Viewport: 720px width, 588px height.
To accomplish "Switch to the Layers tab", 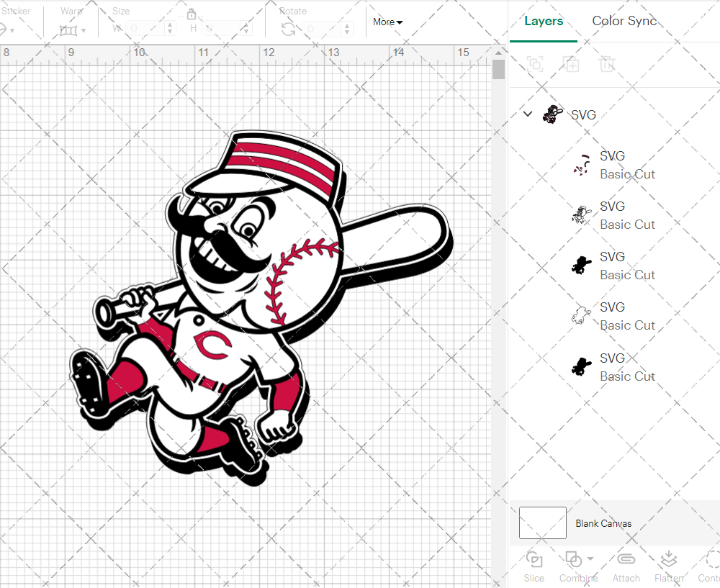I will click(543, 21).
